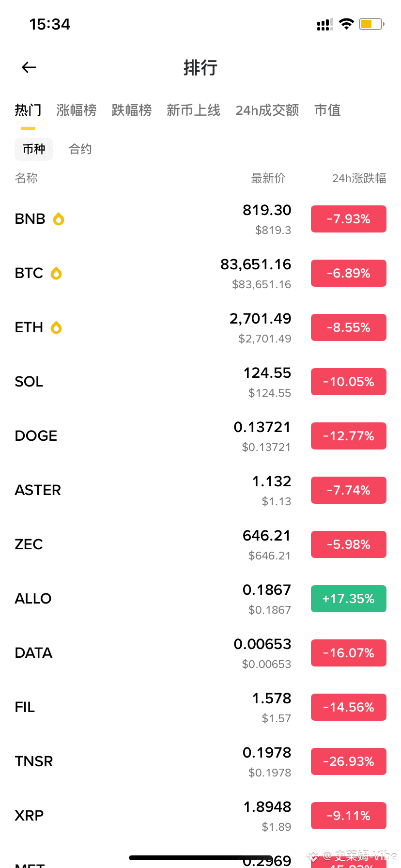
Task: Tap the flame icon next to BNB
Action: pyautogui.click(x=59, y=219)
